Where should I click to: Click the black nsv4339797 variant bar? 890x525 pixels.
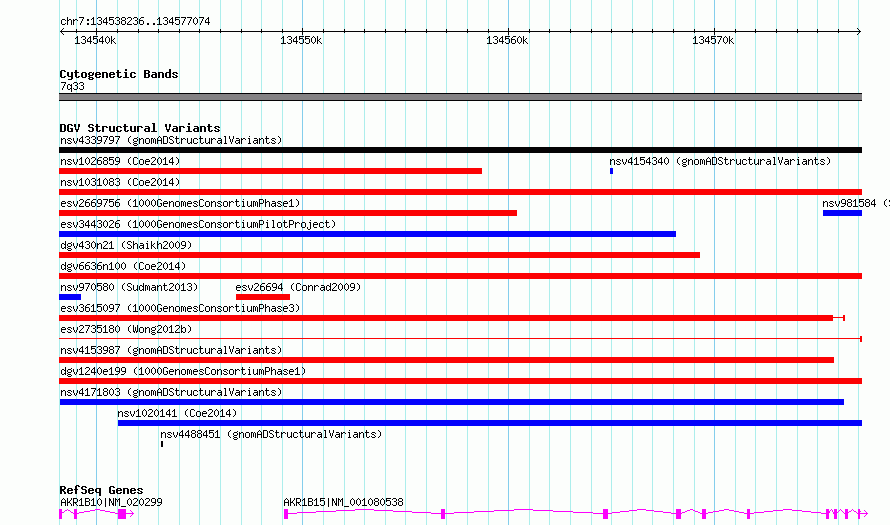click(460, 150)
